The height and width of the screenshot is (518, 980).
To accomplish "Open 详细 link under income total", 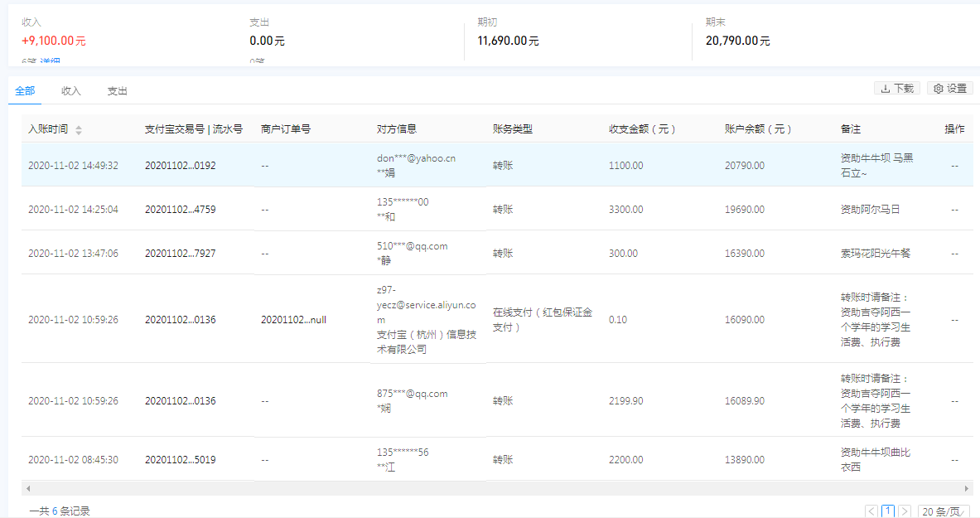I will point(50,62).
